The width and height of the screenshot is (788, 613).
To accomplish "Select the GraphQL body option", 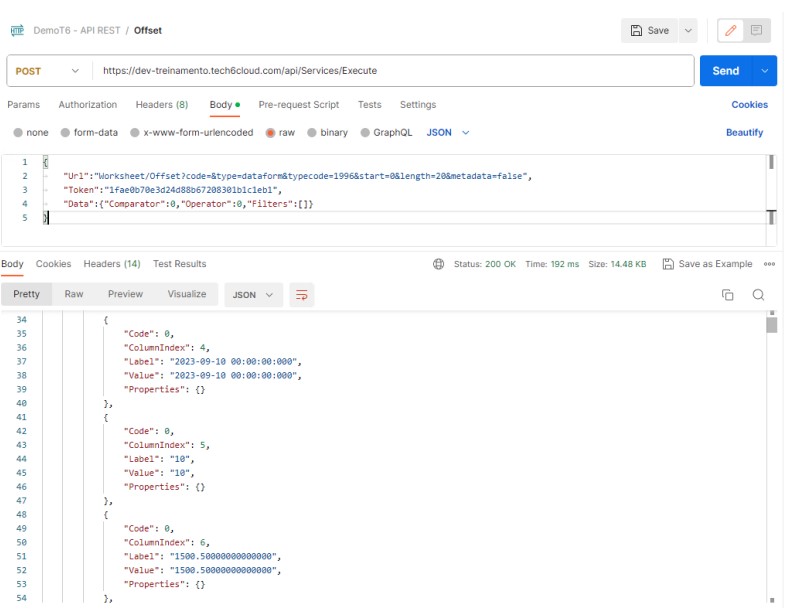I will [365, 133].
